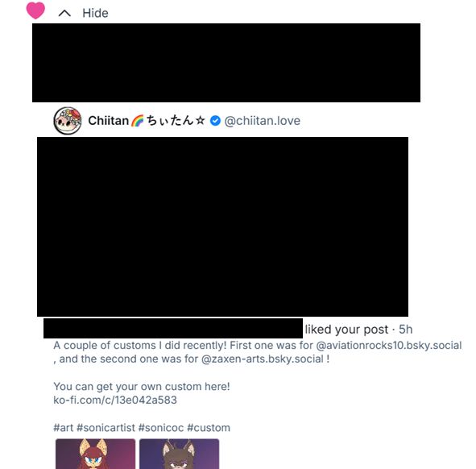
Task: Open the ko-fi.com/c/13e042a583 link
Action: coord(115,400)
